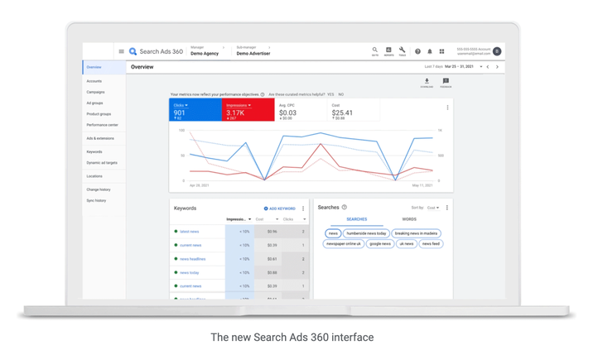
Task: Go to next date range arrow
Action: (497, 67)
